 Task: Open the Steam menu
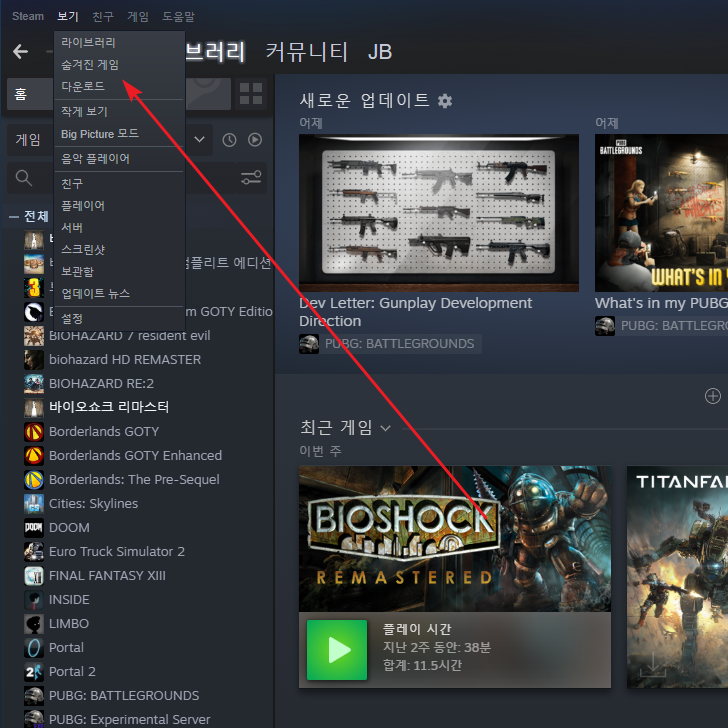pyautogui.click(x=28, y=16)
